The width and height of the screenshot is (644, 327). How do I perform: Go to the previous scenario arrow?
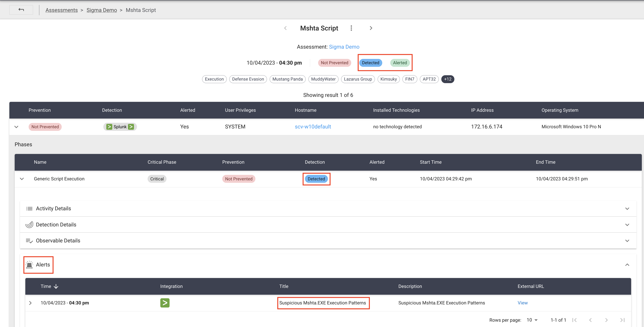point(285,28)
